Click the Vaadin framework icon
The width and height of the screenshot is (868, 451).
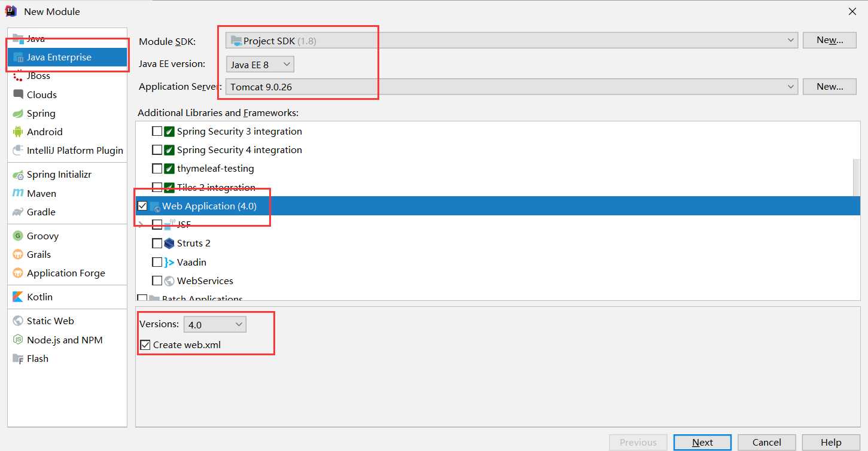point(169,262)
